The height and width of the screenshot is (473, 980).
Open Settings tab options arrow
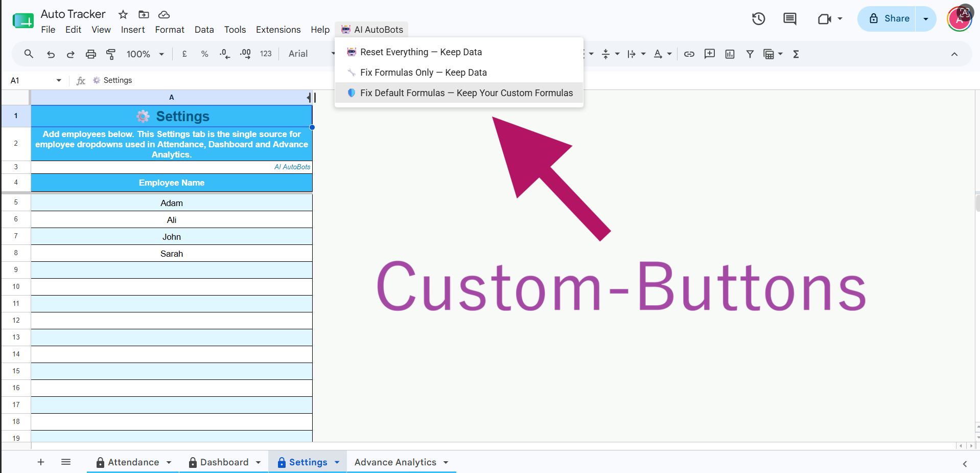tap(337, 462)
